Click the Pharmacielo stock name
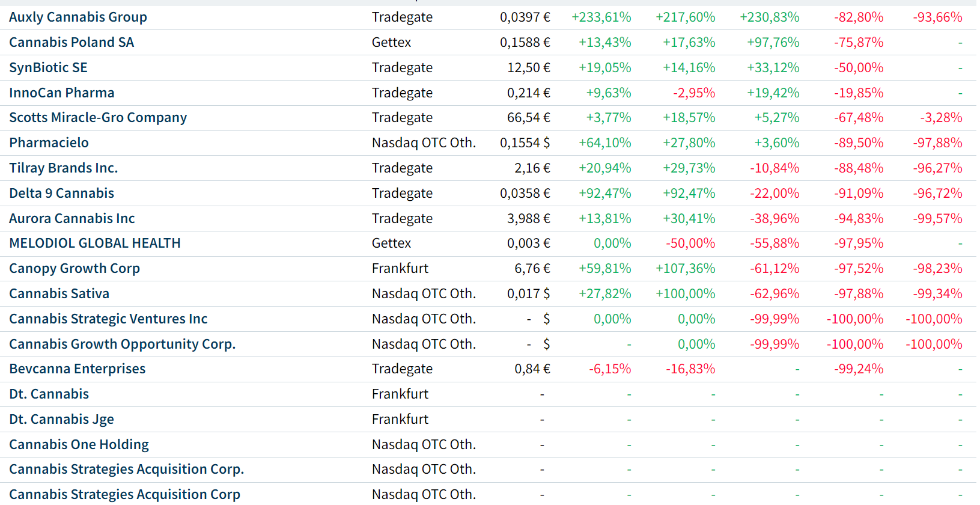This screenshot has width=980, height=505. click(x=49, y=143)
